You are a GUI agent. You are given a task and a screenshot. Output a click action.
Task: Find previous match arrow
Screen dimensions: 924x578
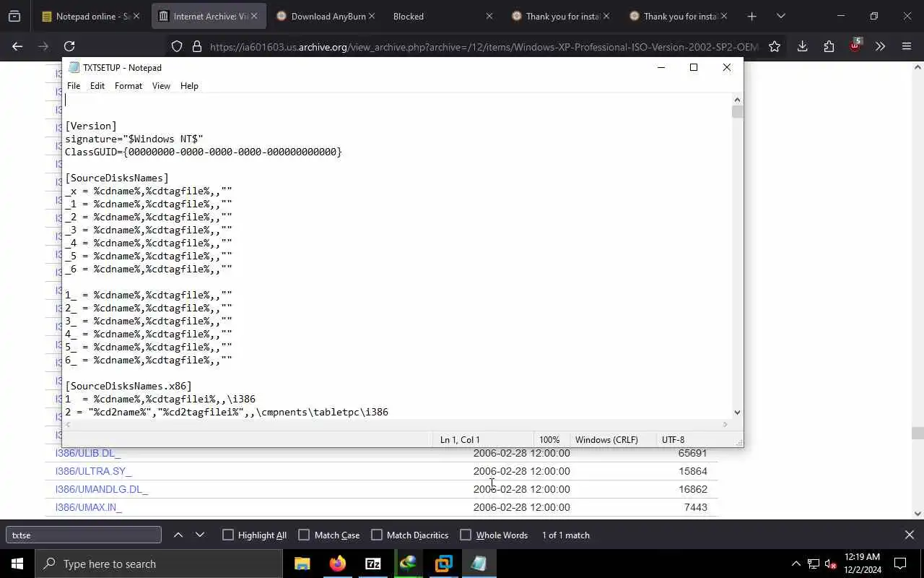click(178, 535)
